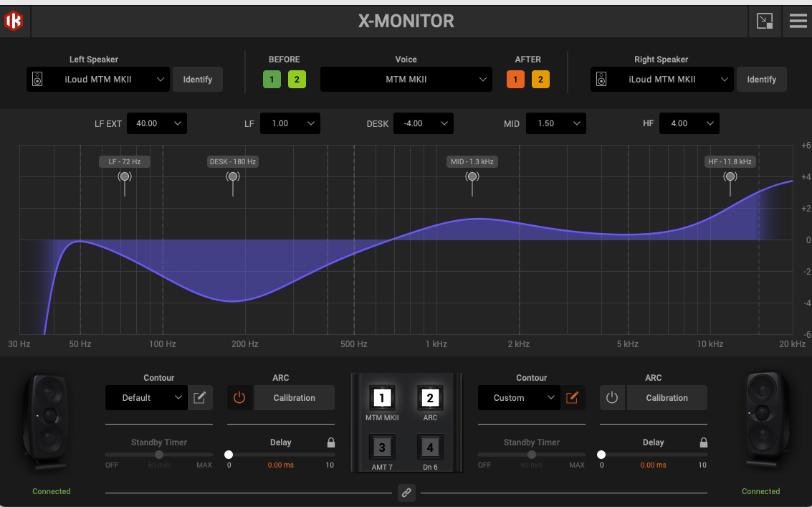Activate preset 4 Dn 6
The height and width of the screenshot is (507, 812).
(x=430, y=447)
